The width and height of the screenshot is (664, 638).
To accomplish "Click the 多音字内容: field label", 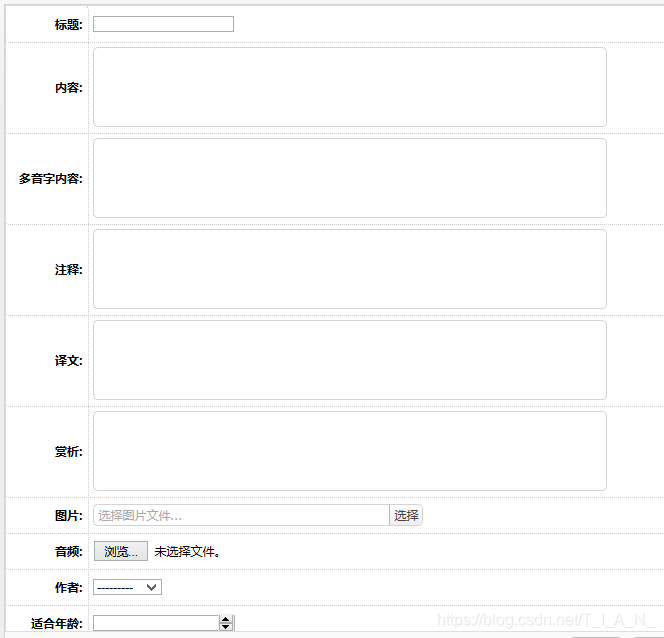I will [x=51, y=179].
